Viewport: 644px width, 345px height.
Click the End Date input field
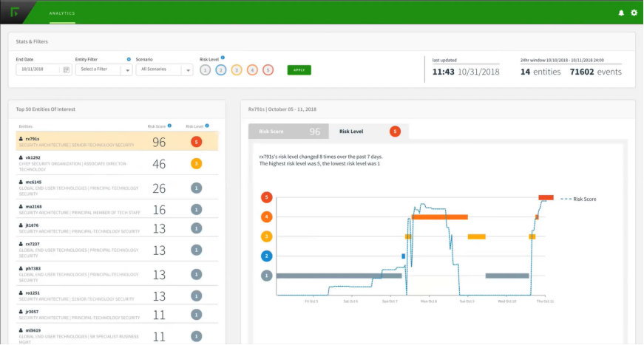pos(39,69)
